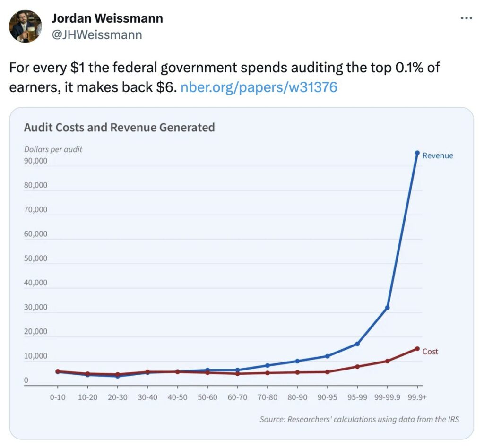The image size is (484, 448).
Task: Click the 90-95 x-axis label
Action: (x=328, y=397)
